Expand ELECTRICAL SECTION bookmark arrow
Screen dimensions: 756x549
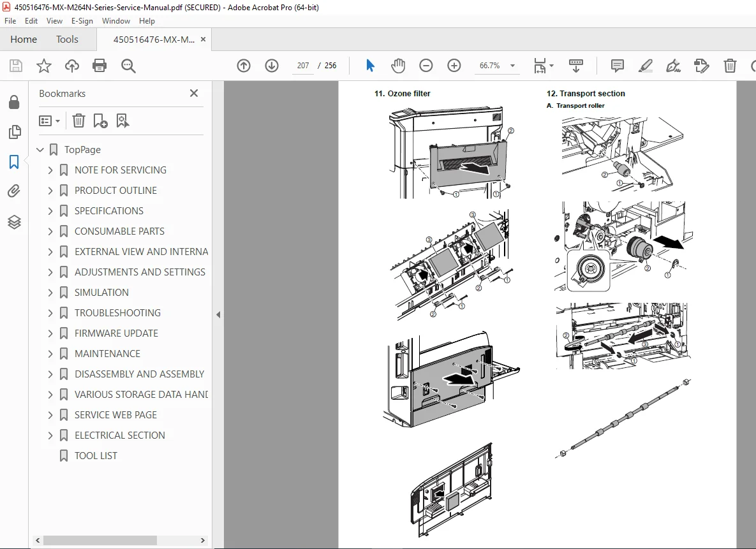coord(50,436)
